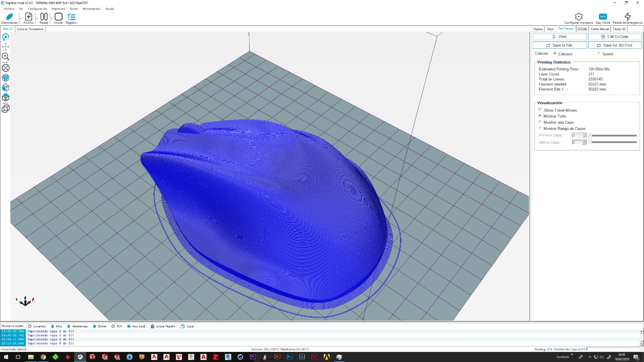The width and height of the screenshot is (644, 362).
Task: Open InDesign from the taskbar
Action: tap(314, 357)
